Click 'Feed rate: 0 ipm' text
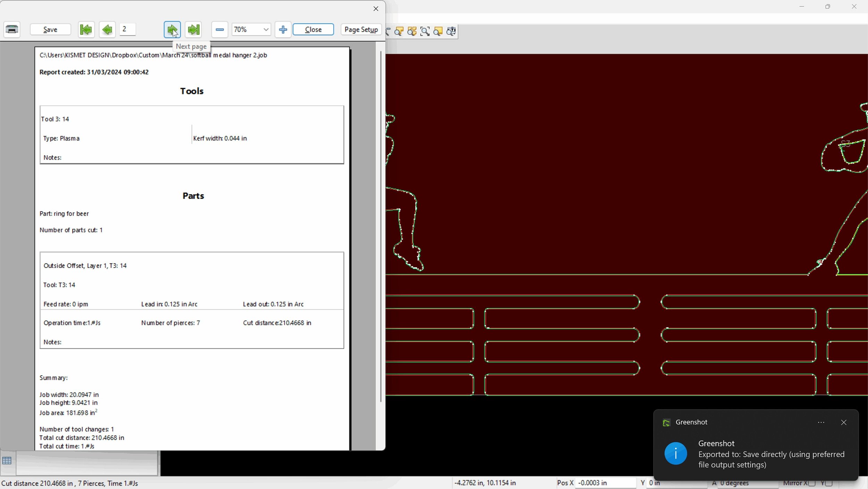 coord(66,304)
